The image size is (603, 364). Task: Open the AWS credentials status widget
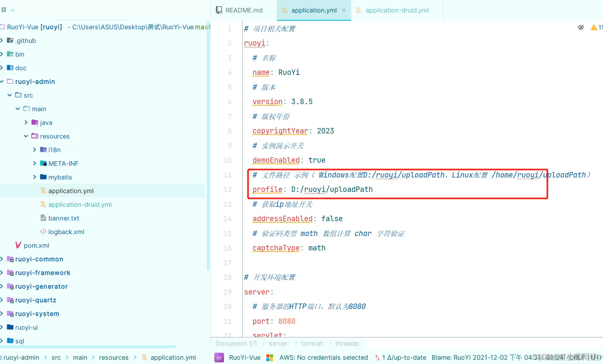(x=324, y=357)
